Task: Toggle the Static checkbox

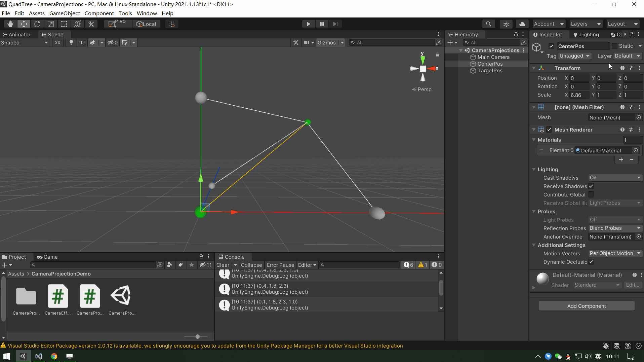Action: tap(615, 46)
